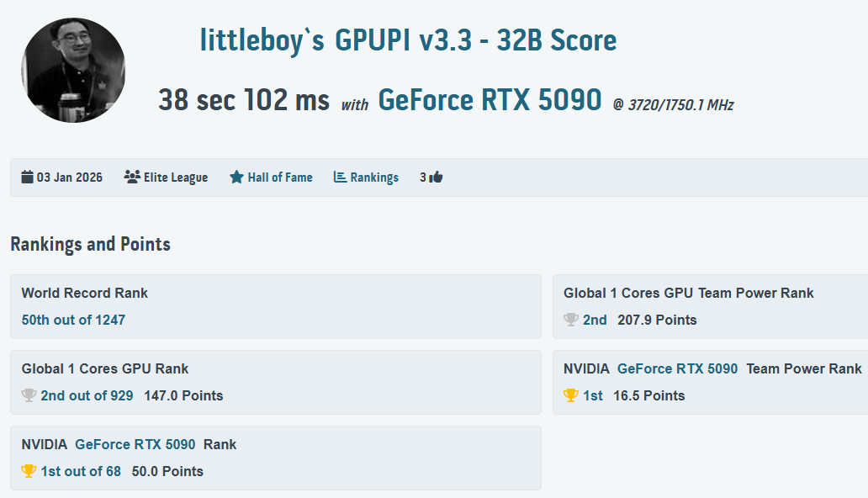Click the Elite League label text

tap(177, 177)
